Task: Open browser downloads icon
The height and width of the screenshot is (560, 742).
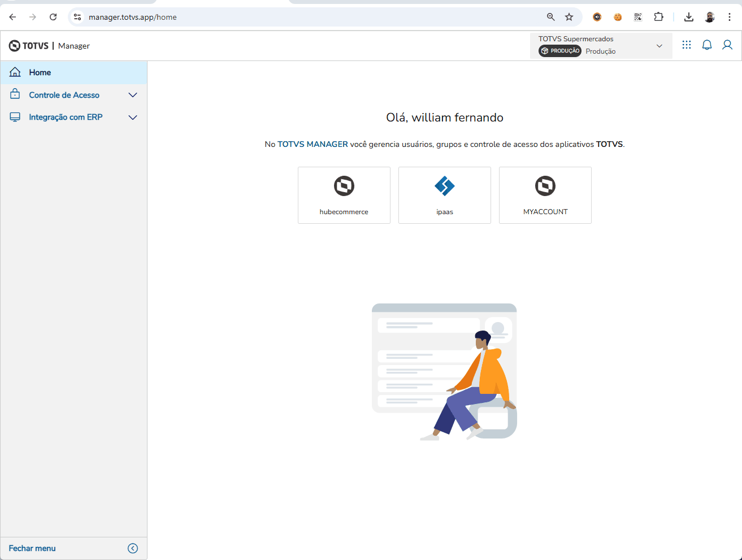Action: [x=689, y=17]
